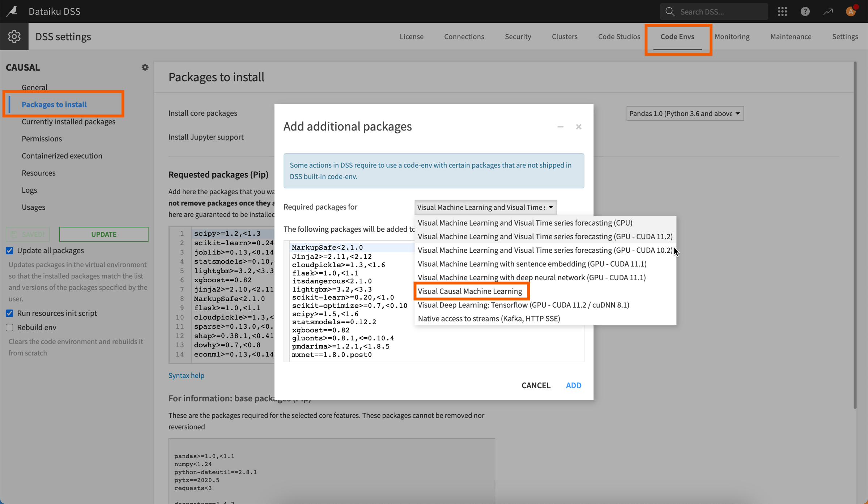Open the help question mark icon

click(805, 11)
